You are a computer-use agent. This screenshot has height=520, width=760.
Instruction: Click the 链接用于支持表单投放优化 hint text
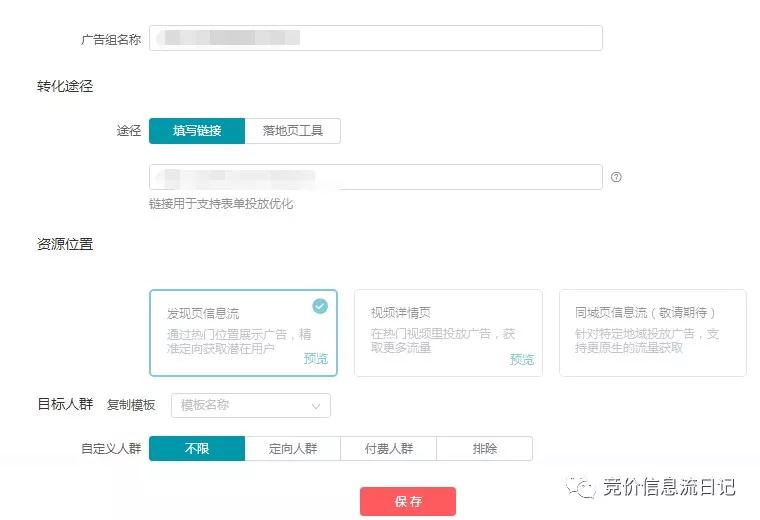tap(221, 204)
